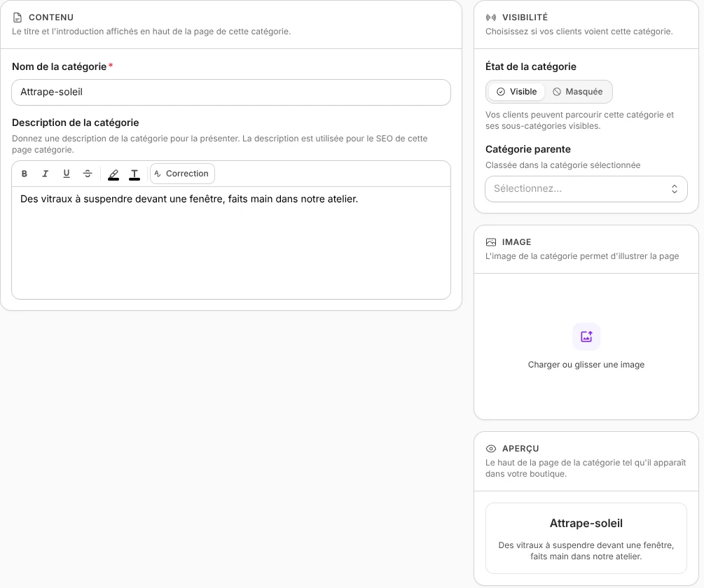
Task: Click inside the description text area
Action: (x=231, y=243)
